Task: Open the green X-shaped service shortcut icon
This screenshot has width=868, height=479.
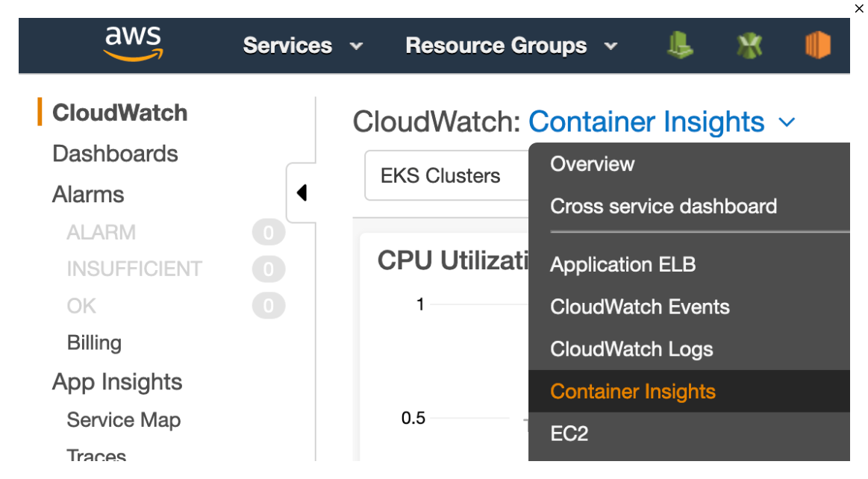Action: pos(749,46)
